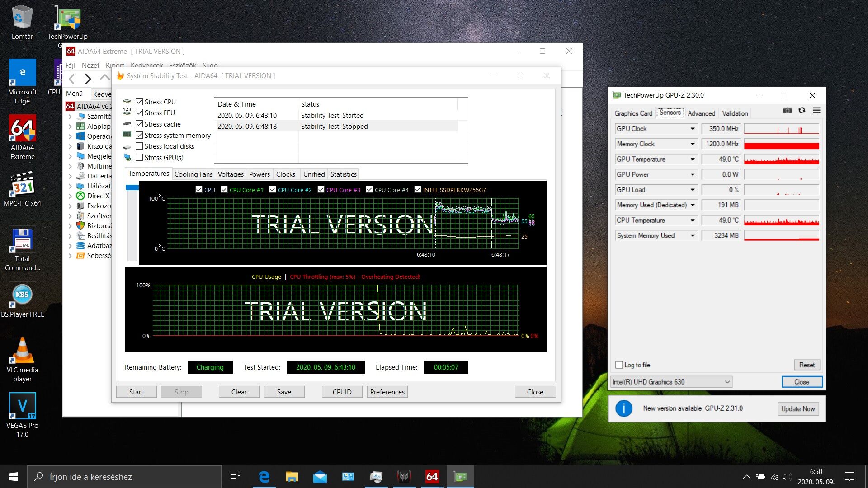Viewport: 868px width, 488px height.
Task: Open the Lomtár recycle bin icon
Action: pyautogui.click(x=22, y=23)
